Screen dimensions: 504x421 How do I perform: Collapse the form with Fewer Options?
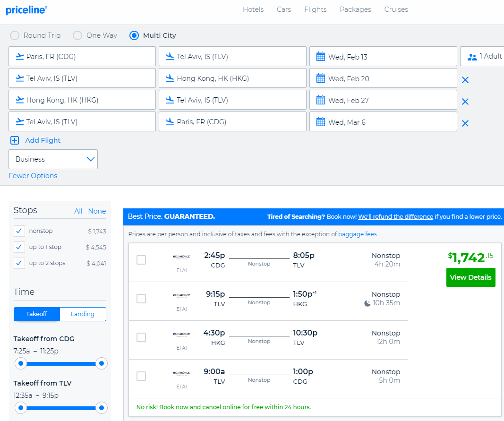coord(33,176)
